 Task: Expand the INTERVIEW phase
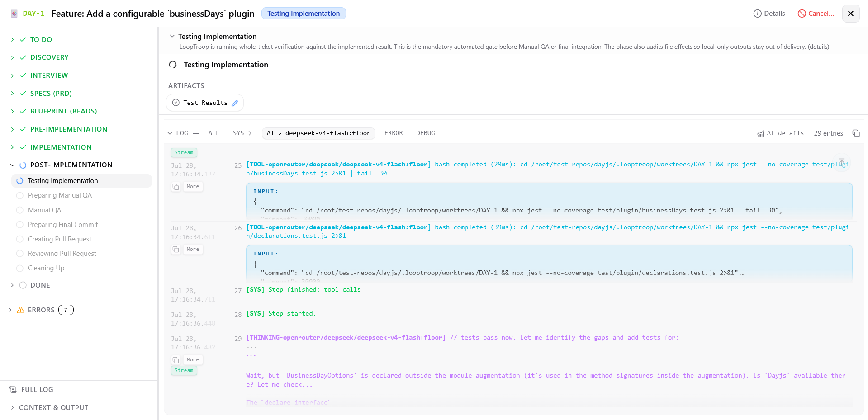click(12, 76)
